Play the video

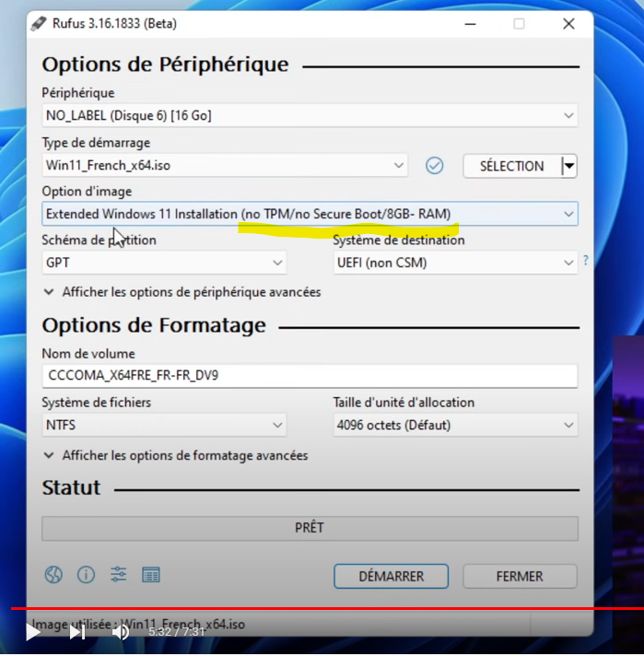click(x=33, y=631)
